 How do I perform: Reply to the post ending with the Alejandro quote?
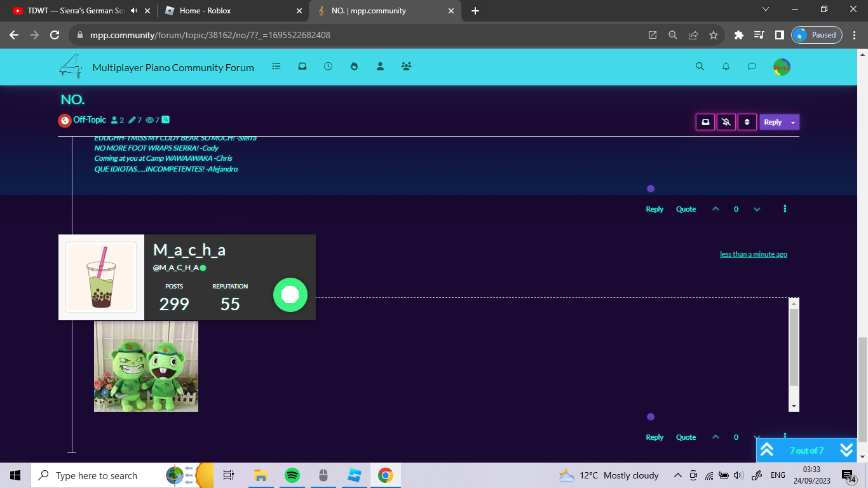click(x=654, y=209)
